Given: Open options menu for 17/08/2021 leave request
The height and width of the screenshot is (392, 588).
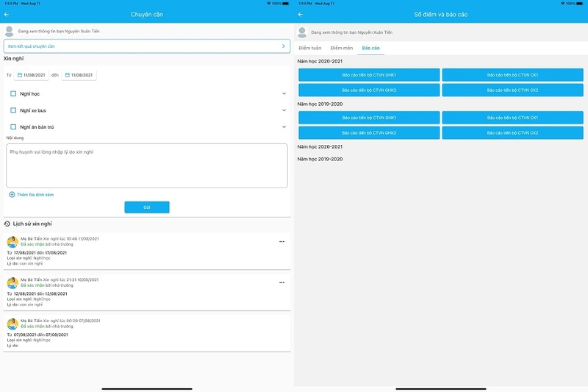Looking at the screenshot, I should point(282,241).
